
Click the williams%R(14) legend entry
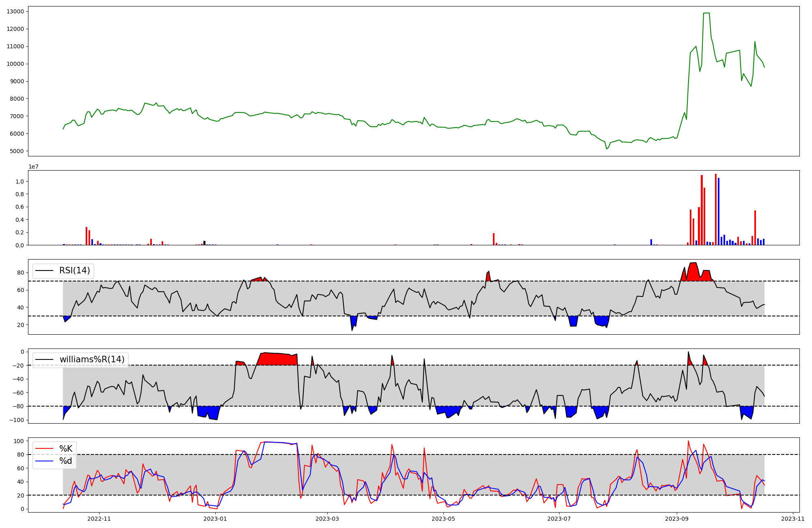(x=92, y=359)
